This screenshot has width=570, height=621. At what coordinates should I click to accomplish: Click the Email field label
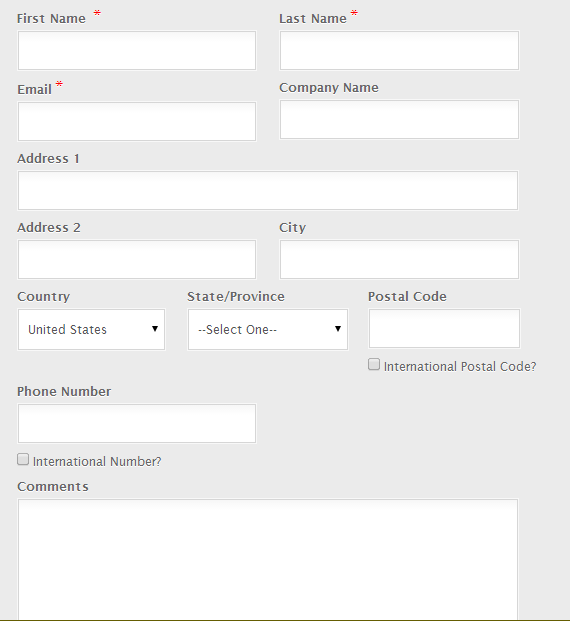point(34,90)
